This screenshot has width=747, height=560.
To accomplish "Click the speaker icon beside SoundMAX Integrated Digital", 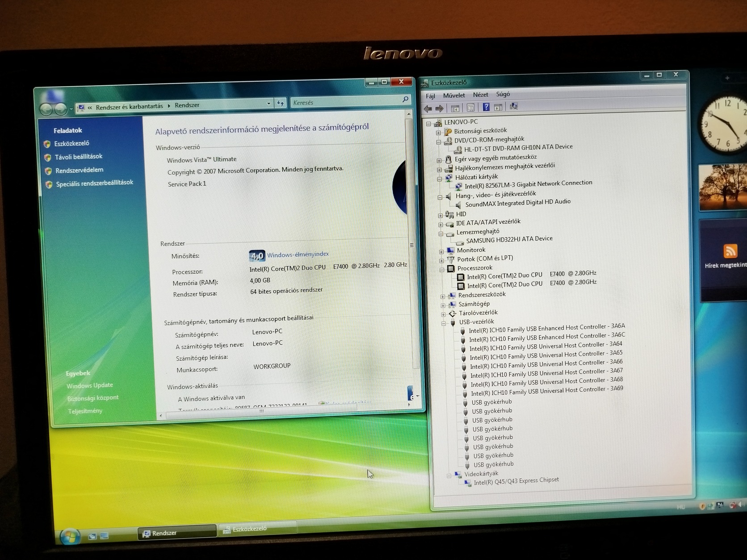I will pyautogui.click(x=458, y=205).
